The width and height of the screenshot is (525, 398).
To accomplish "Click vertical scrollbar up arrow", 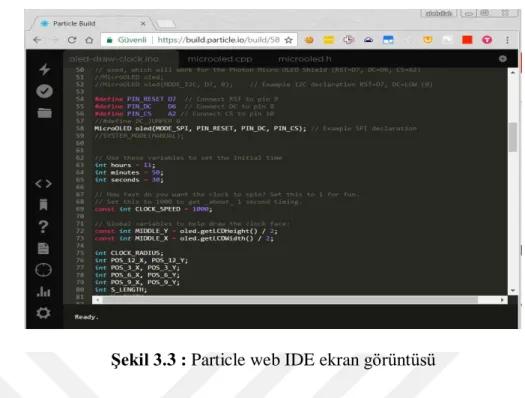I will 513,72.
